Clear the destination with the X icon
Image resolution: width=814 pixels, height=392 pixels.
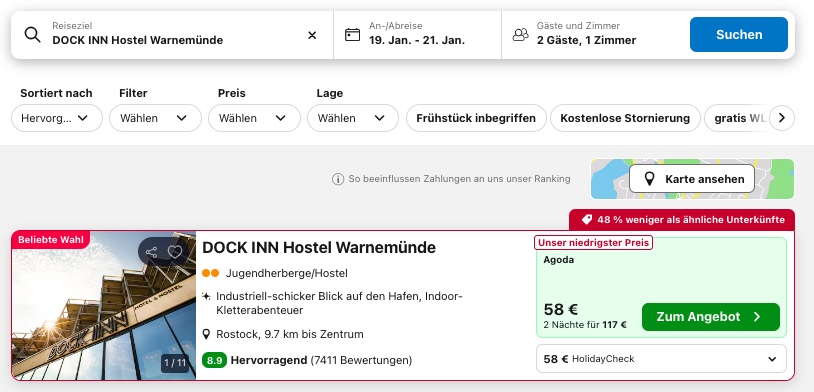coord(312,35)
